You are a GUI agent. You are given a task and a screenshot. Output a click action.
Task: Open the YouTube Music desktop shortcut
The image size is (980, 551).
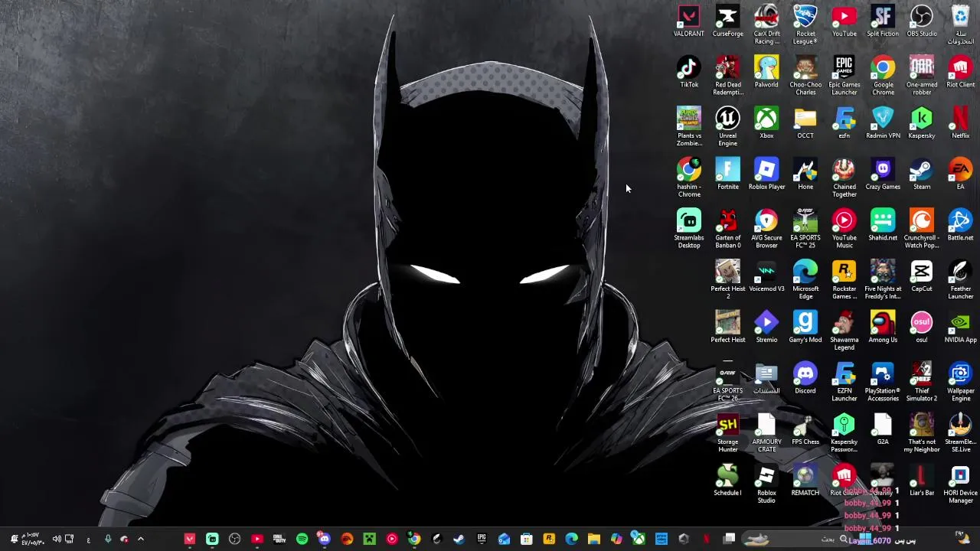(844, 229)
